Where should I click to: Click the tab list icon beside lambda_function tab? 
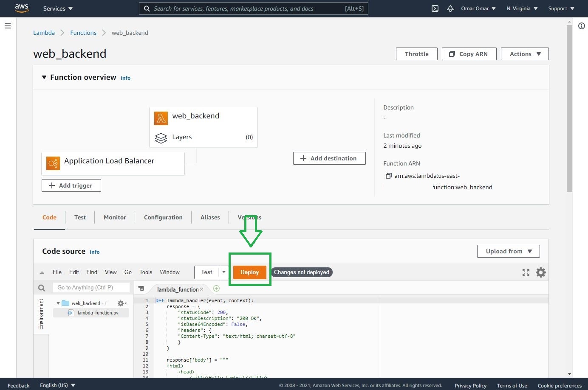tap(141, 289)
